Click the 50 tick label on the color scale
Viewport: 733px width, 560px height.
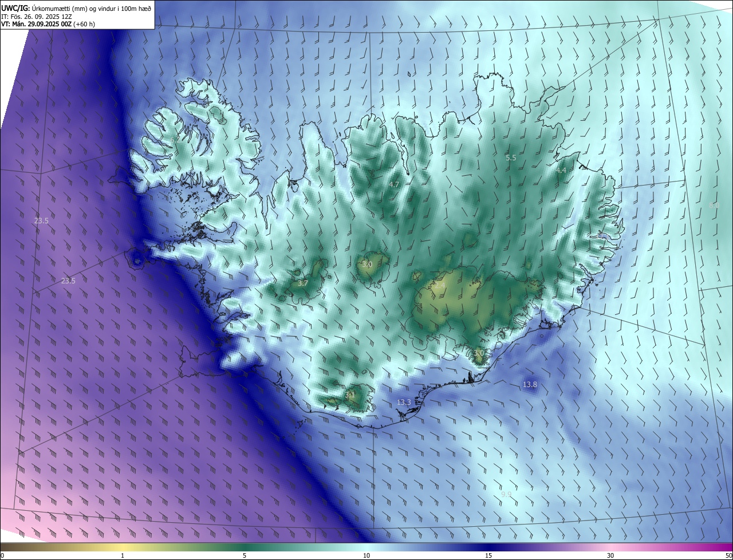(728, 555)
